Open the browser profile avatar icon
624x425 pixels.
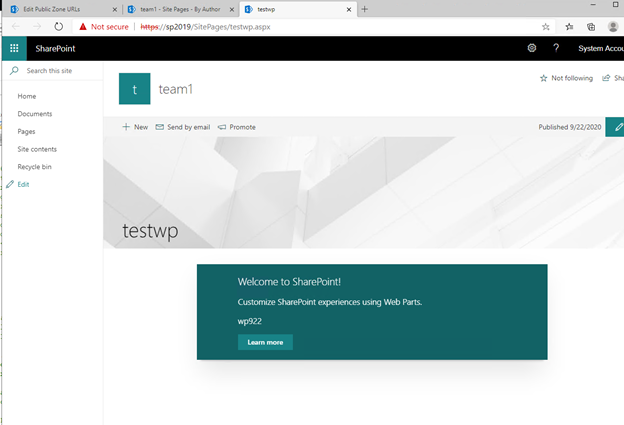pyautogui.click(x=613, y=27)
